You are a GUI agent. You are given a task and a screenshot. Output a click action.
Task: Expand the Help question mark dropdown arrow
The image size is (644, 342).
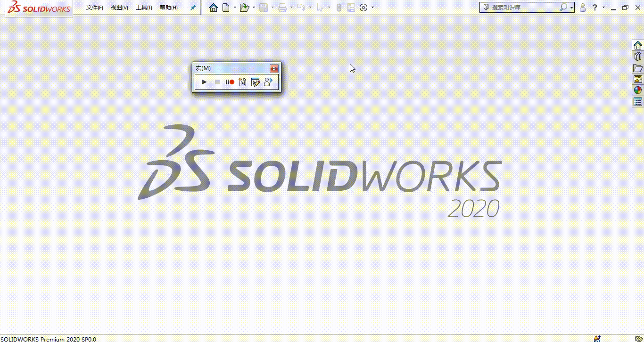(x=603, y=8)
